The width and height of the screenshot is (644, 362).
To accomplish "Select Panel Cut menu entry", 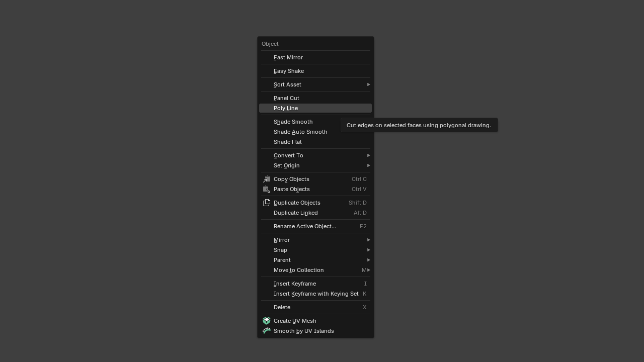I will click(x=286, y=98).
